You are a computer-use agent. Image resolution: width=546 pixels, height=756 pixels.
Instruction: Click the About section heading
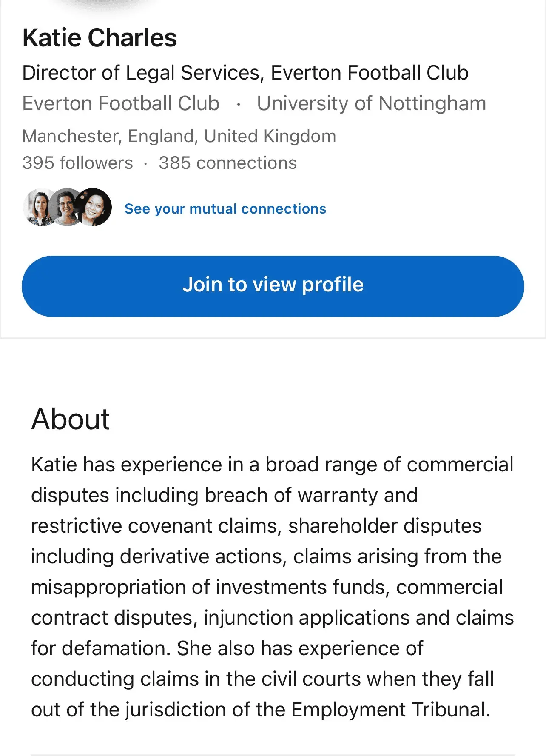pos(71,419)
